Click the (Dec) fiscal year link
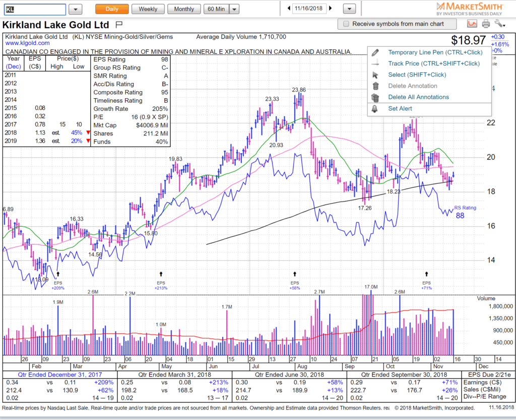516x420 pixels. [x=14, y=66]
